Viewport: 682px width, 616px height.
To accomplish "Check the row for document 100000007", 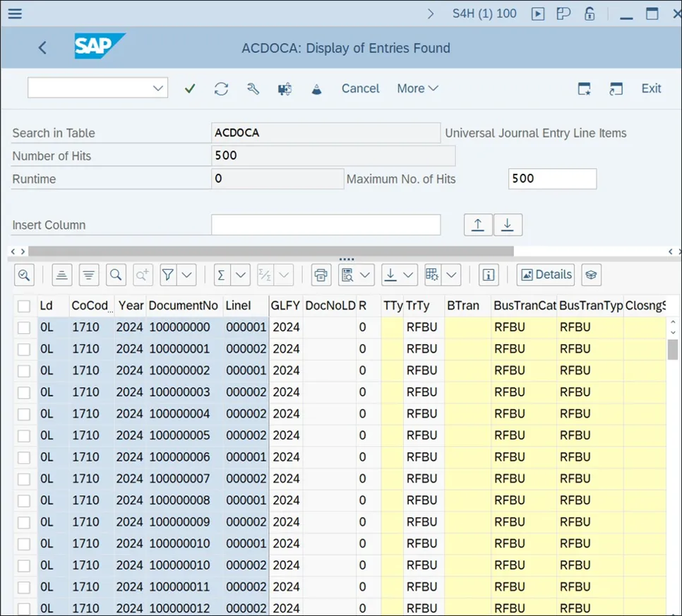I will pos(24,479).
